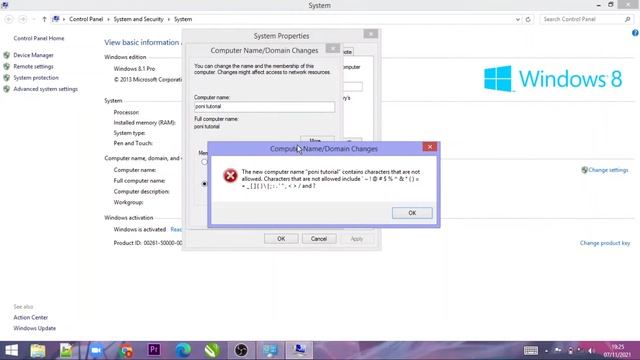The image size is (640, 360).
Task: Click the Back navigation arrow
Action: 9,19
